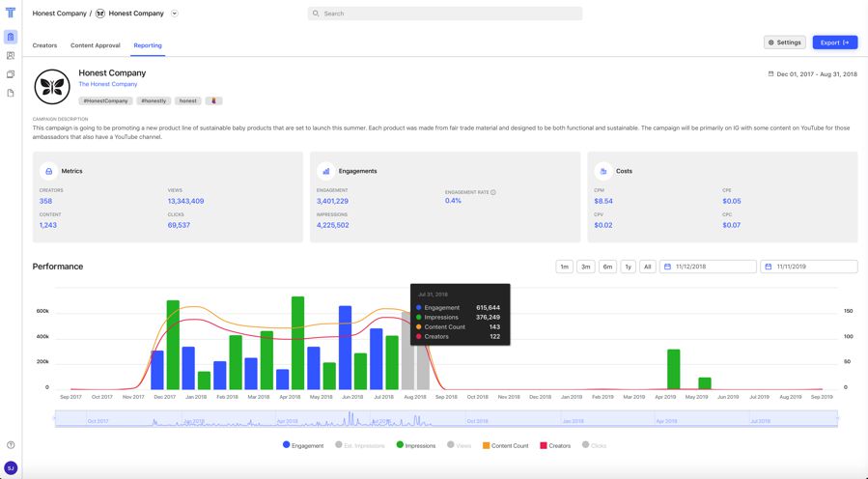
Task: Click the Engagement Rate value 0.4%
Action: click(453, 201)
